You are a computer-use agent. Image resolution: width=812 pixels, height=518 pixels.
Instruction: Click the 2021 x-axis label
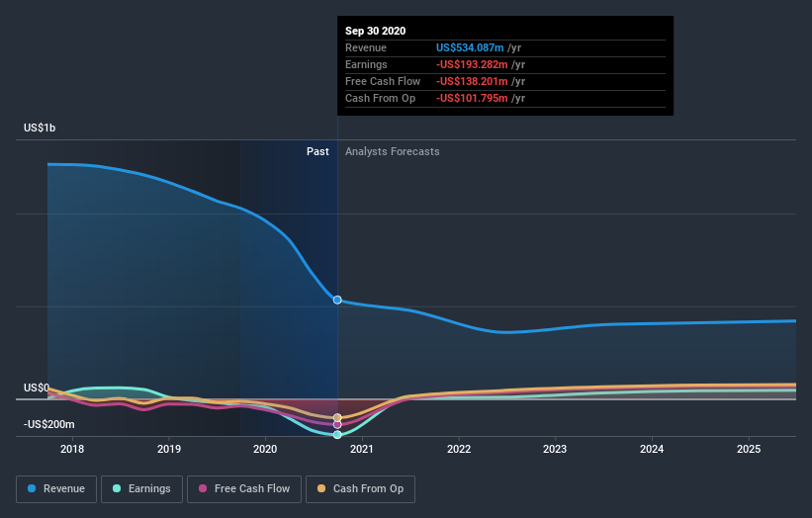(x=361, y=449)
